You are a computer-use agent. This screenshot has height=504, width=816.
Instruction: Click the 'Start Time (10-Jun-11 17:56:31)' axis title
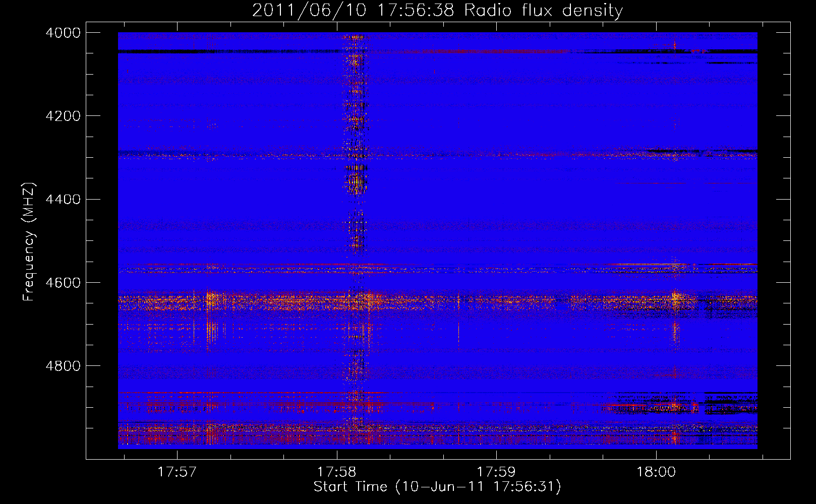[437, 487]
